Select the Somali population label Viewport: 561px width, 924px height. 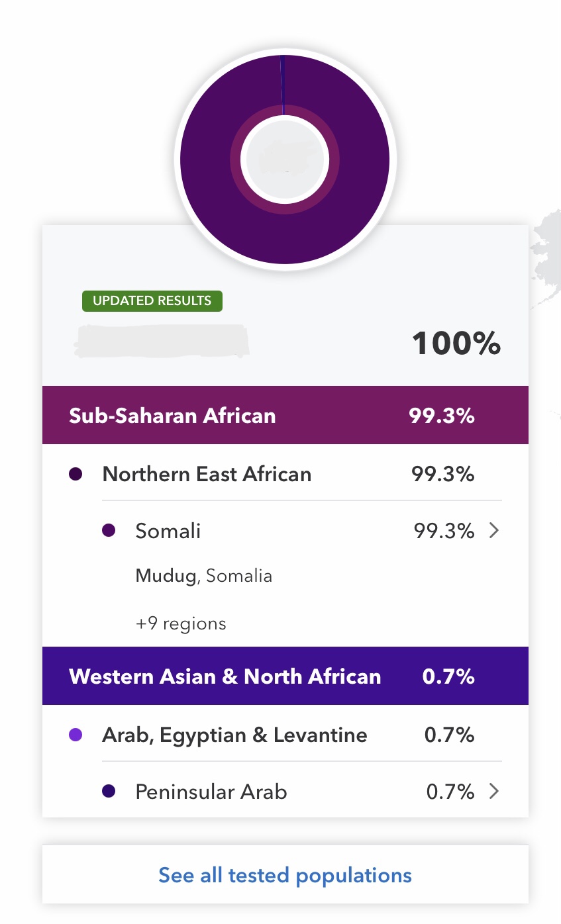168,531
